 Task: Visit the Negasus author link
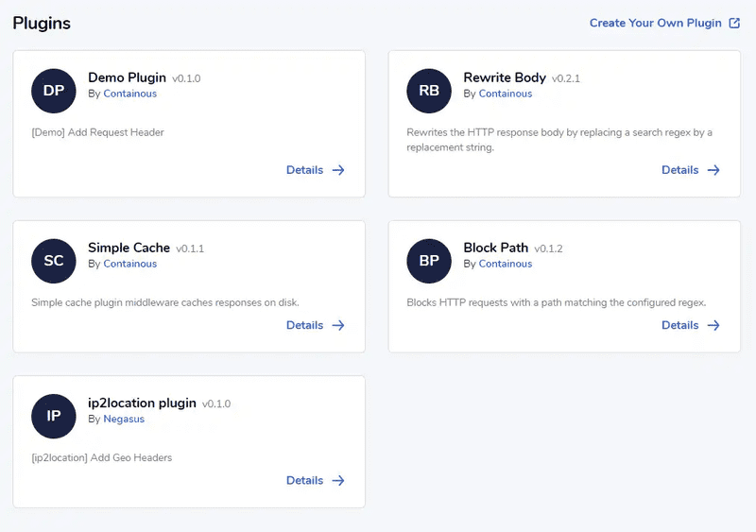tap(126, 419)
